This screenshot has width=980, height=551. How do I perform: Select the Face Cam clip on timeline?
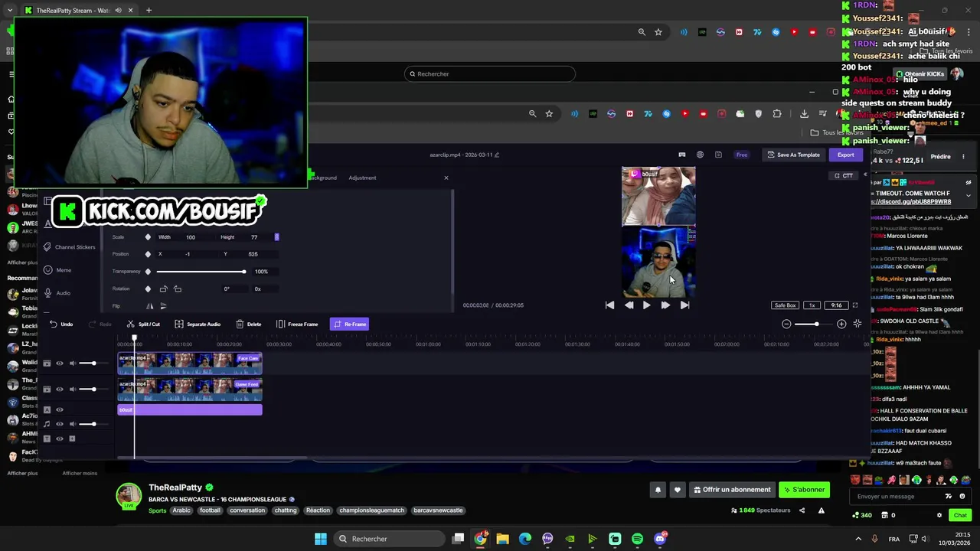pyautogui.click(x=190, y=364)
